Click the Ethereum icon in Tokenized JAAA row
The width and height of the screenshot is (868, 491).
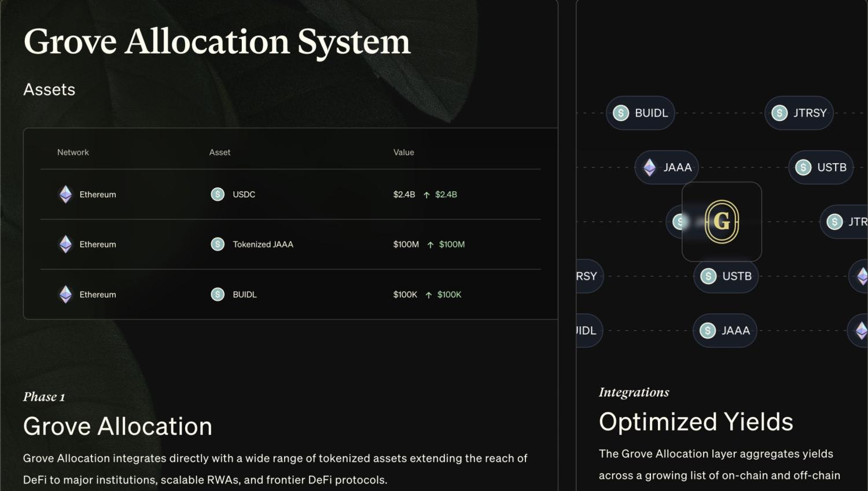[66, 244]
